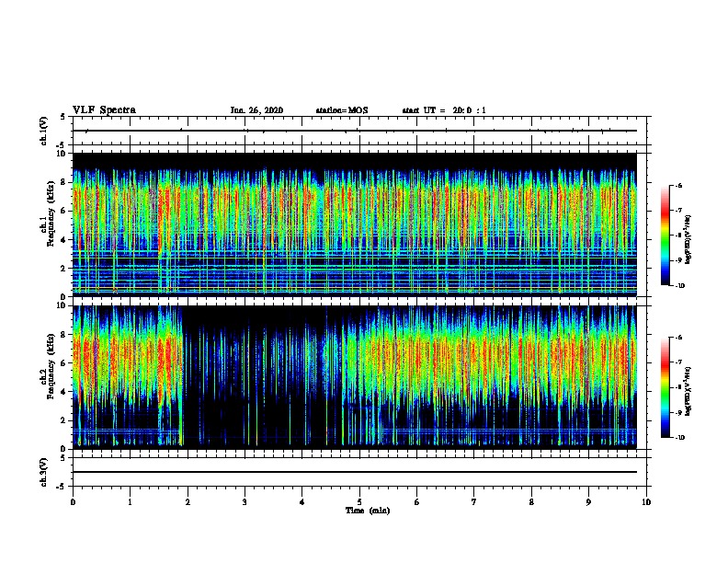Click the ch.2 spectrogram panel
Image resolution: width=728 pixels, height=563 pixels.
tap(355, 377)
